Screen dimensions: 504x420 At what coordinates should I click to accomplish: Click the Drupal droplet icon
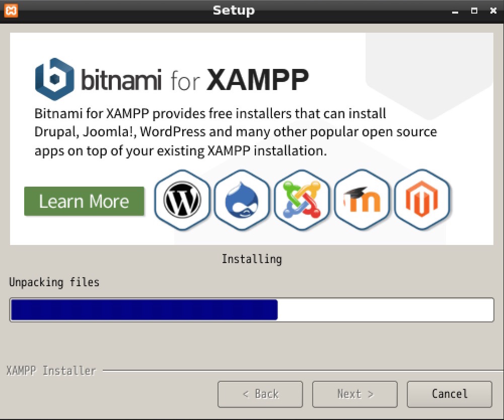[242, 200]
